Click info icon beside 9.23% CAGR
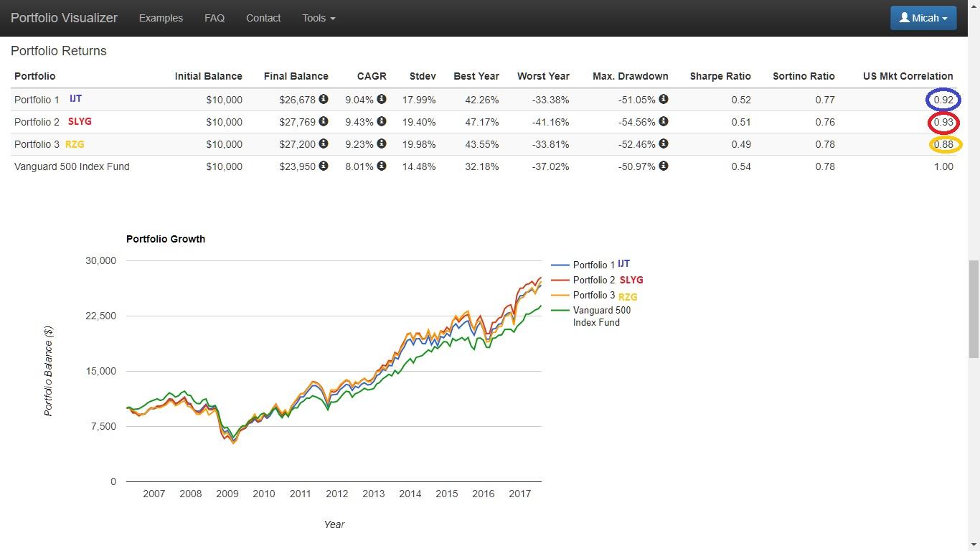Image resolution: width=980 pixels, height=551 pixels. click(x=382, y=143)
